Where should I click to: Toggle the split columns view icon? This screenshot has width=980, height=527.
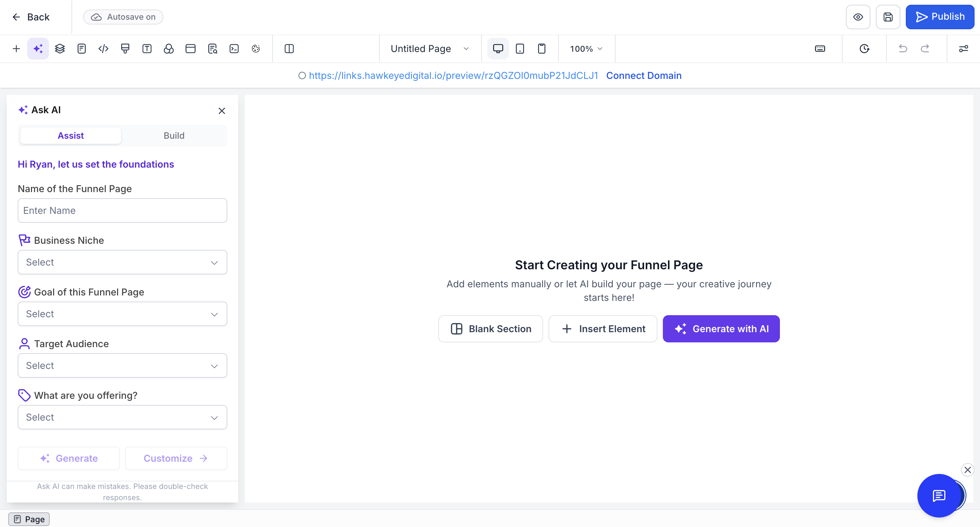coord(289,49)
